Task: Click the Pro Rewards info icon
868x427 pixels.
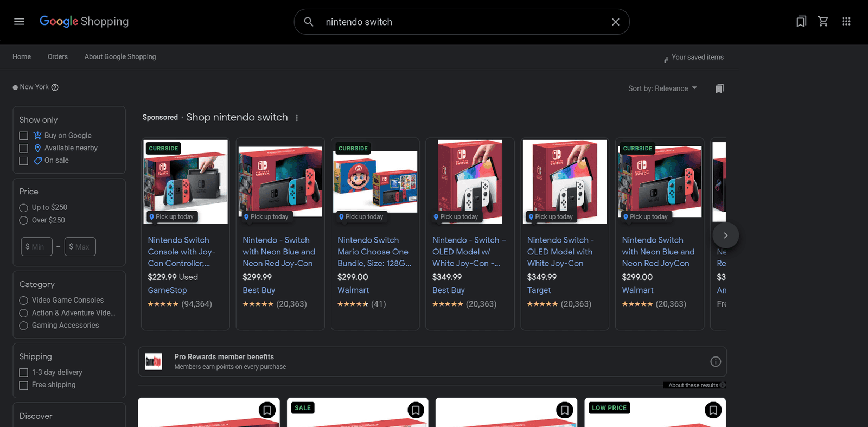Action: pos(716,362)
